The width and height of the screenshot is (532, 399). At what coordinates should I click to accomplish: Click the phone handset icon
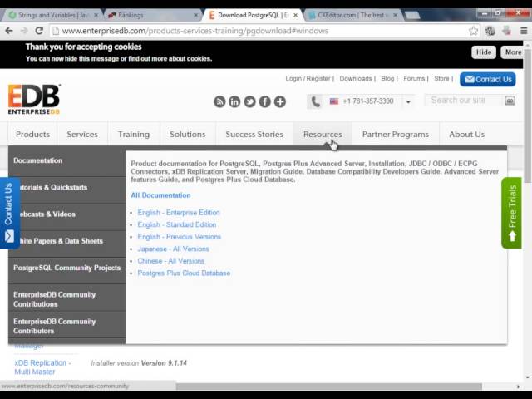[x=315, y=101]
